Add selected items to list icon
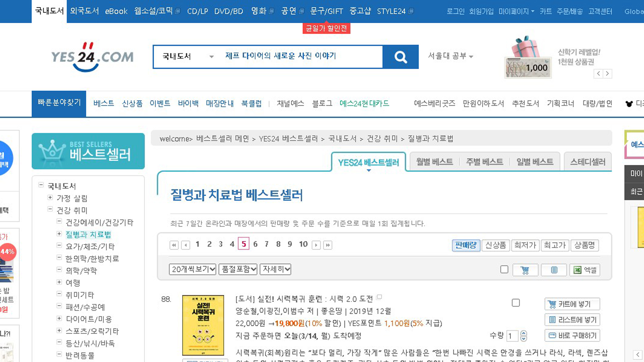 tap(554, 270)
